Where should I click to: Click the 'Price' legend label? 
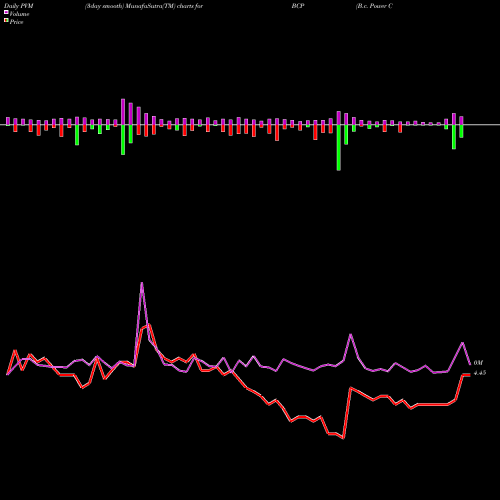[16, 22]
